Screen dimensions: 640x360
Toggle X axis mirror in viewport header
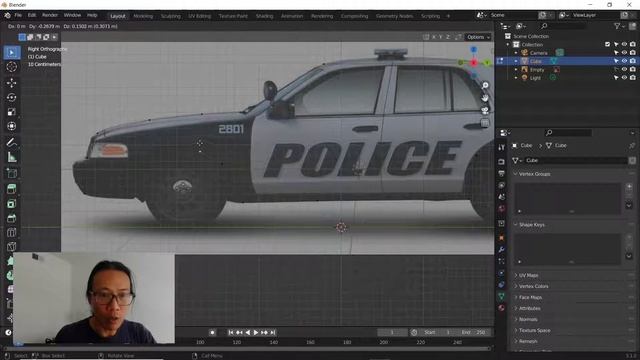click(x=434, y=37)
